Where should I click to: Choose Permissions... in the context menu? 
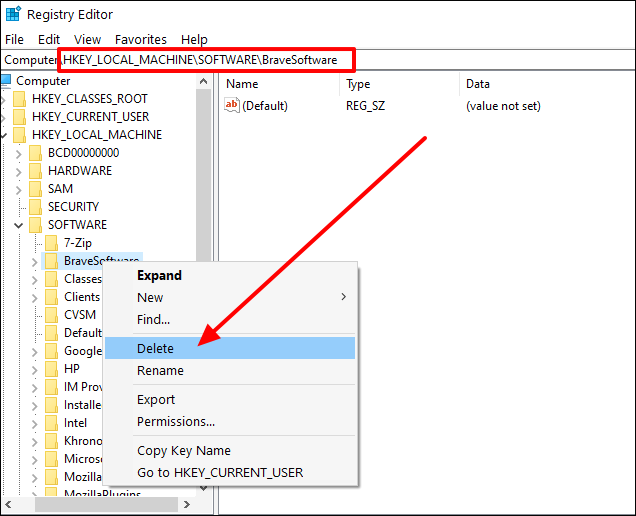point(230,421)
